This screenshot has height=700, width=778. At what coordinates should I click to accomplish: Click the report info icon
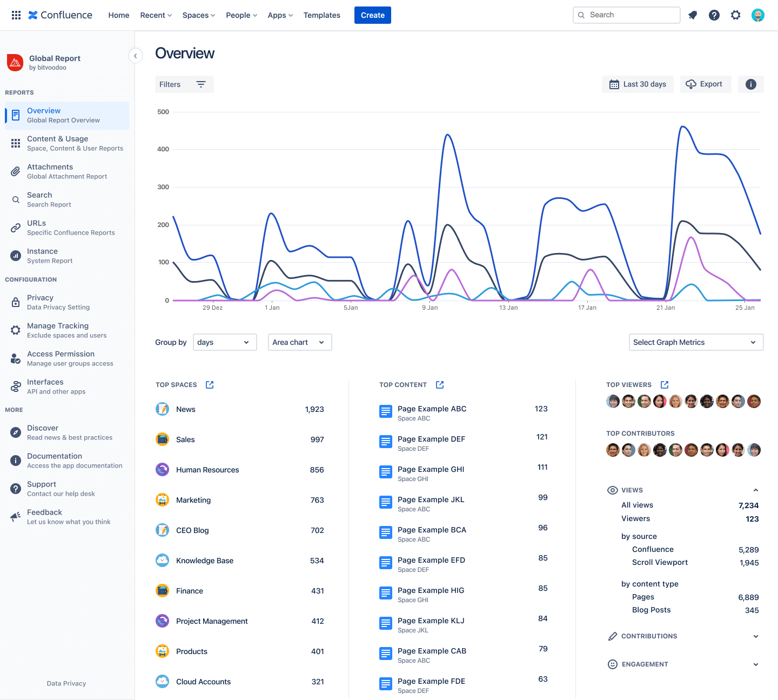tap(750, 84)
